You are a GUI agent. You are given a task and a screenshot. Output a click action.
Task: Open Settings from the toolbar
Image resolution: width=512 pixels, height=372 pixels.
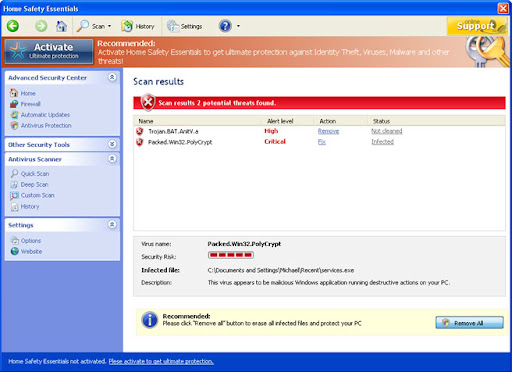point(184,26)
